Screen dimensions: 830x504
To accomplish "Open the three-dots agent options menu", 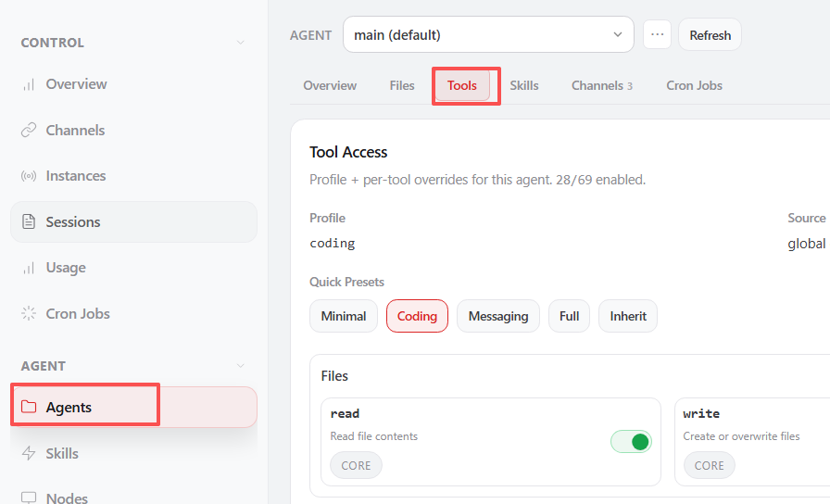I will pos(657,34).
